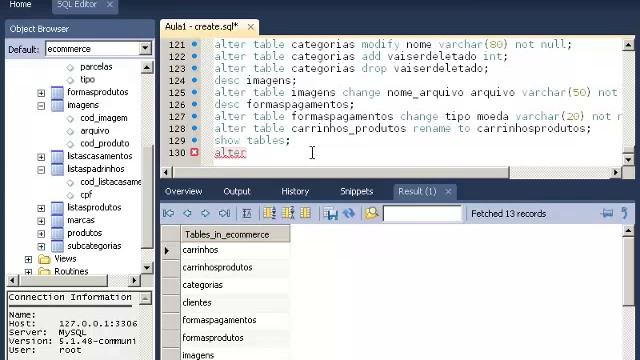The image size is (640, 360).
Task: Click statement marker dot on line 125
Action: point(195,92)
